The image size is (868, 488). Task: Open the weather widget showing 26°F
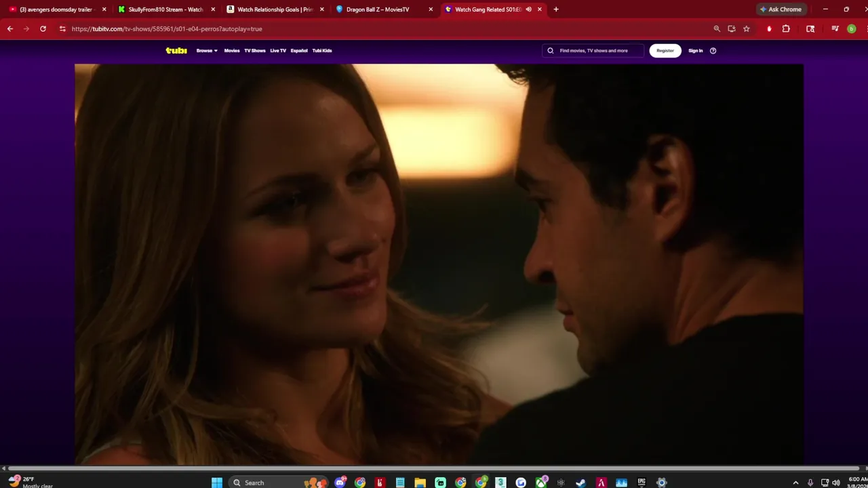tap(31, 482)
